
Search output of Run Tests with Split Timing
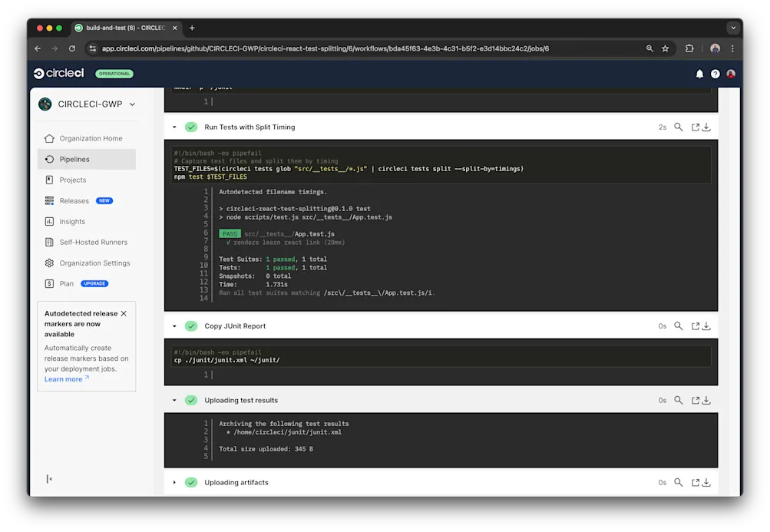[678, 127]
